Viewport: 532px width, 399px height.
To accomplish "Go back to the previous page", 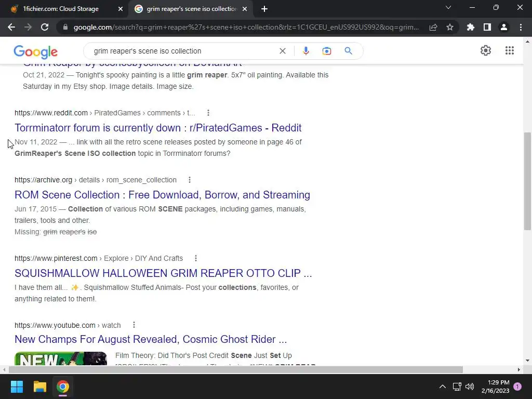I will 11,27.
